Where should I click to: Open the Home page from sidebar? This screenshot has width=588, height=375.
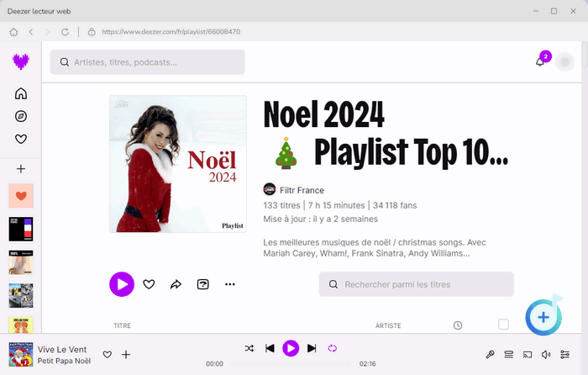[21, 93]
